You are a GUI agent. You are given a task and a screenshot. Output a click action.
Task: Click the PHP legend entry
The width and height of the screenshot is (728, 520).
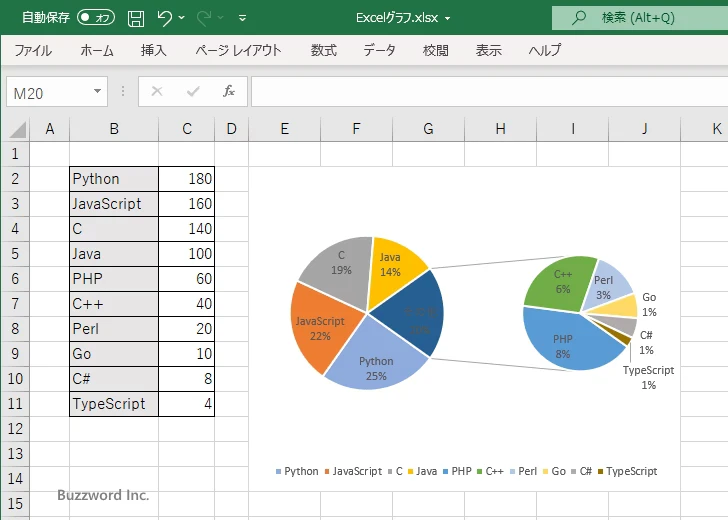[457, 471]
